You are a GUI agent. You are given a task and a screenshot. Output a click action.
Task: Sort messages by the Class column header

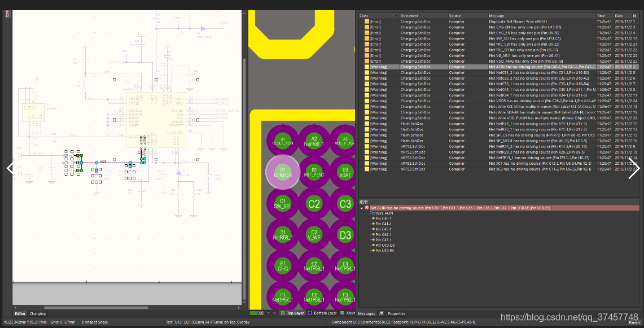[378, 16]
